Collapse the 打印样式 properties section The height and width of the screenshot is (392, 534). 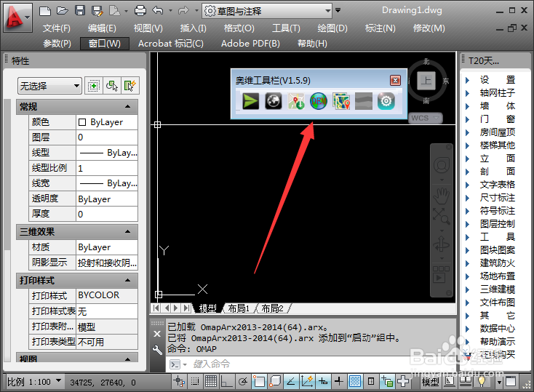coord(128,280)
